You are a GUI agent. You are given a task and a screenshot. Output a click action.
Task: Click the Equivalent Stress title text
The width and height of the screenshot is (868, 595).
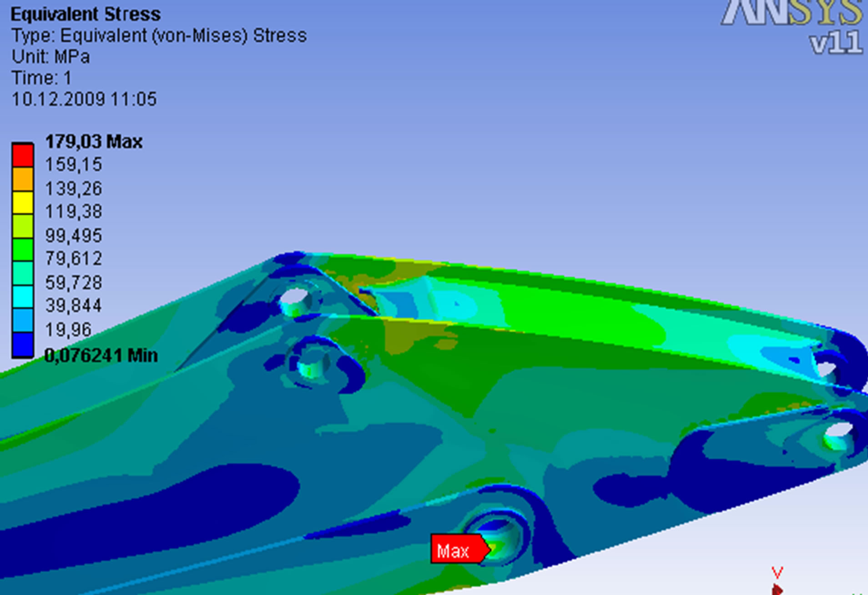pos(86,15)
